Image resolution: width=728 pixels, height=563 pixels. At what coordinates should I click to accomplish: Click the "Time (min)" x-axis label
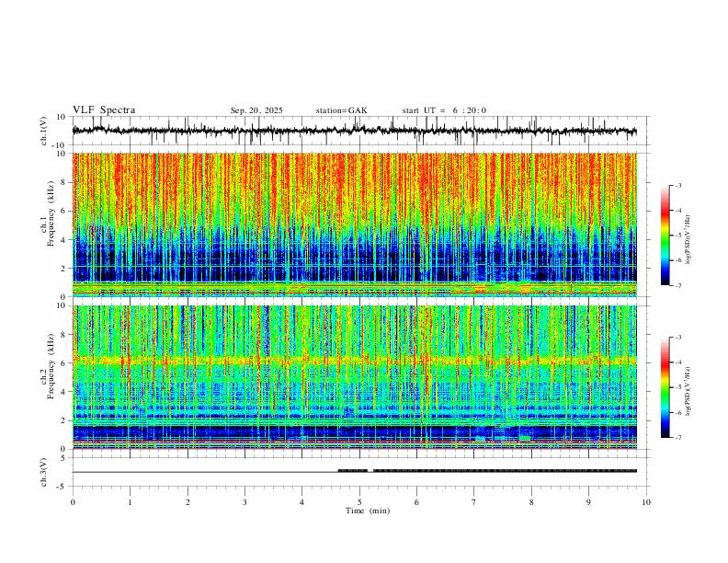(368, 511)
